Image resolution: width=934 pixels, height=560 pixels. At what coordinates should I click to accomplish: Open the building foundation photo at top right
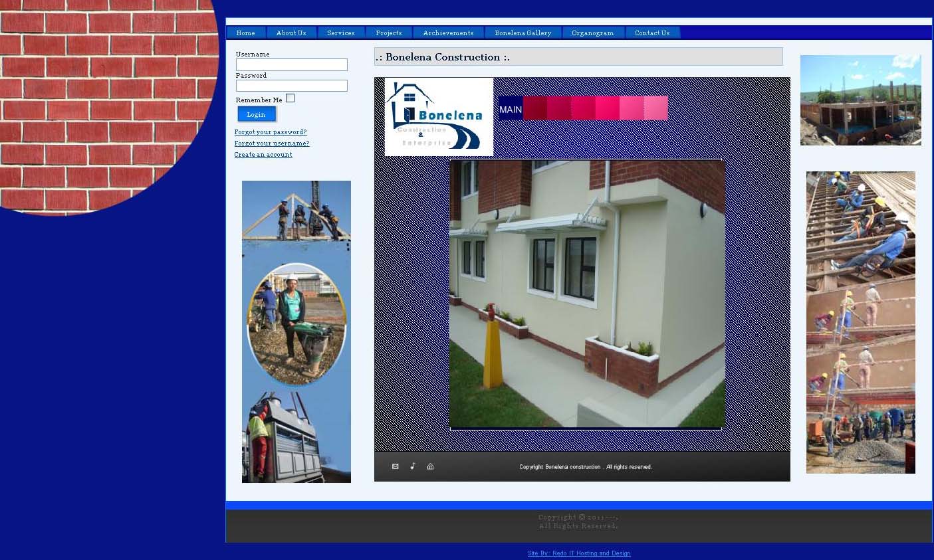(860, 100)
